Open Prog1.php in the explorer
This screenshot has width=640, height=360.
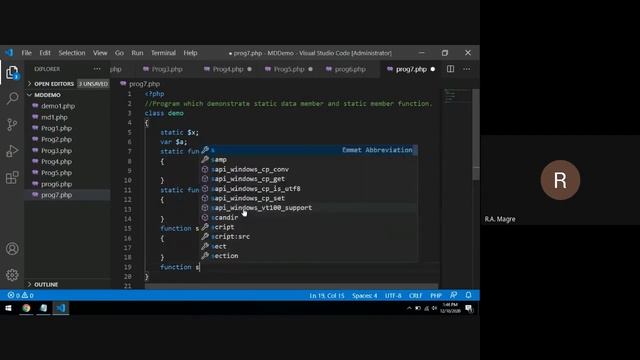click(56, 128)
